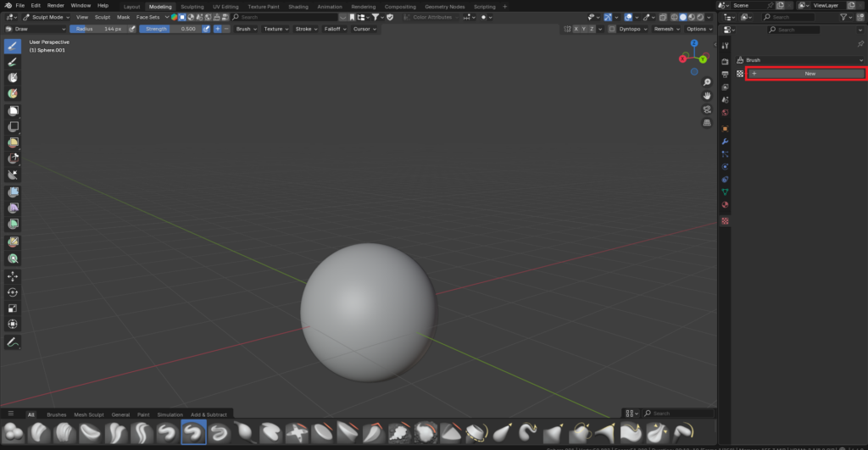The image size is (868, 450).
Task: Switch perspective/orthographic grid icon
Action: tap(707, 123)
